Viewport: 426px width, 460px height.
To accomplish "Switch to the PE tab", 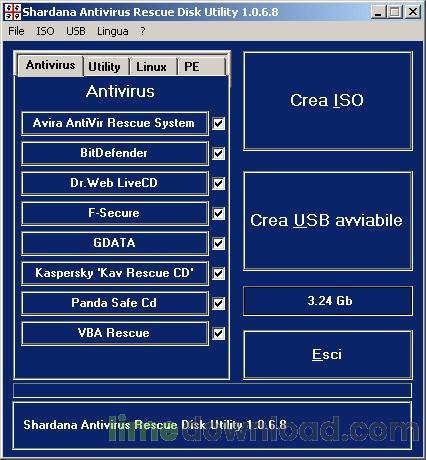I will point(201,67).
